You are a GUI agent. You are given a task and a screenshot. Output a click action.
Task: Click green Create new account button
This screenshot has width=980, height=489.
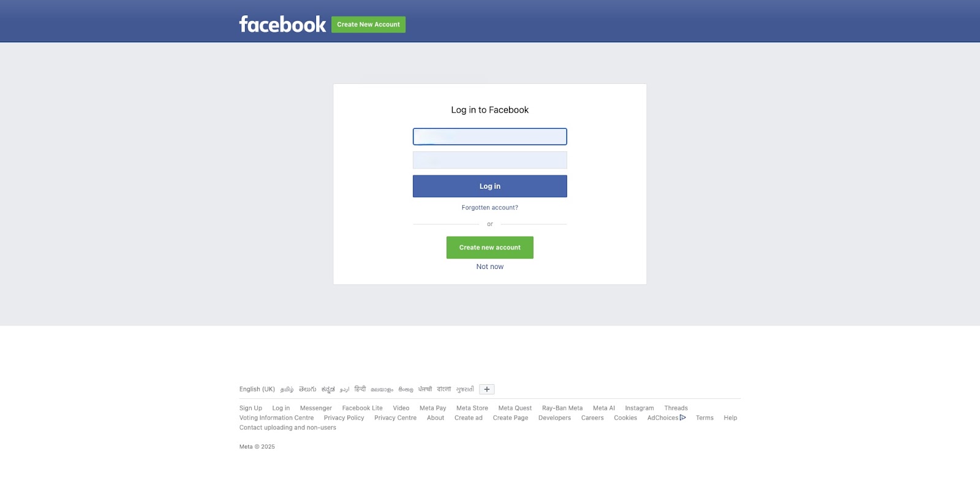click(x=490, y=248)
